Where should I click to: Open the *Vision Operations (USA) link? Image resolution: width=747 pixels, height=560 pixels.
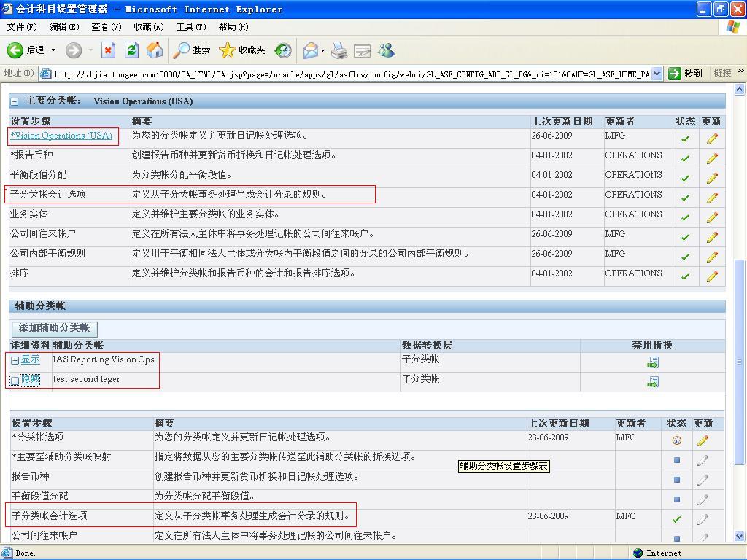[61, 136]
